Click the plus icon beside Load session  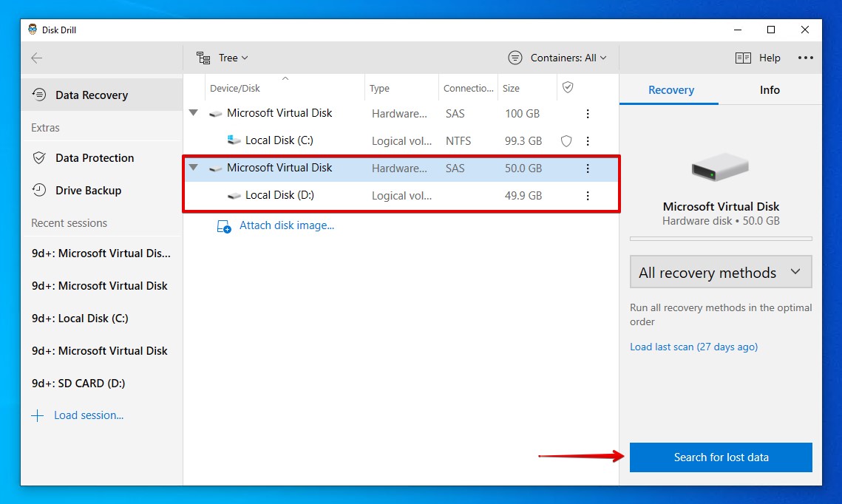click(37, 415)
